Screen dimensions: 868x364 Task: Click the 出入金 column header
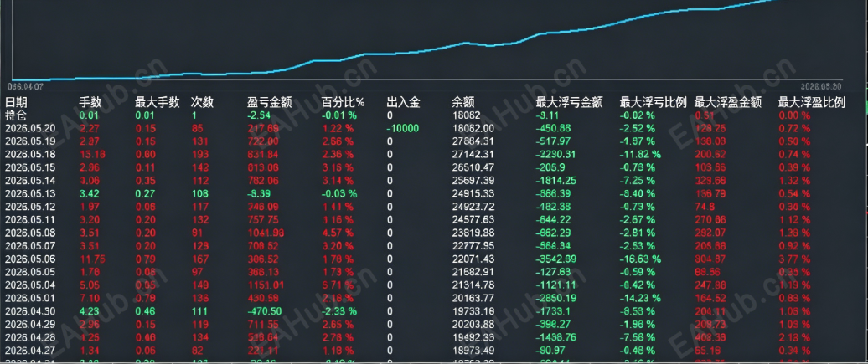(404, 102)
